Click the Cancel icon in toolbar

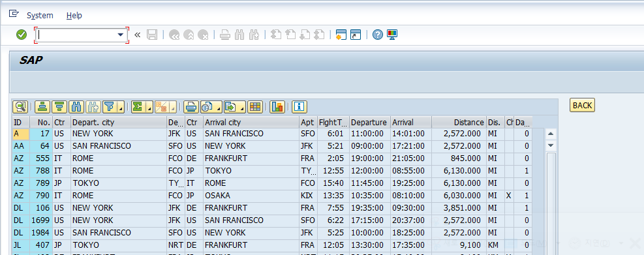203,35
